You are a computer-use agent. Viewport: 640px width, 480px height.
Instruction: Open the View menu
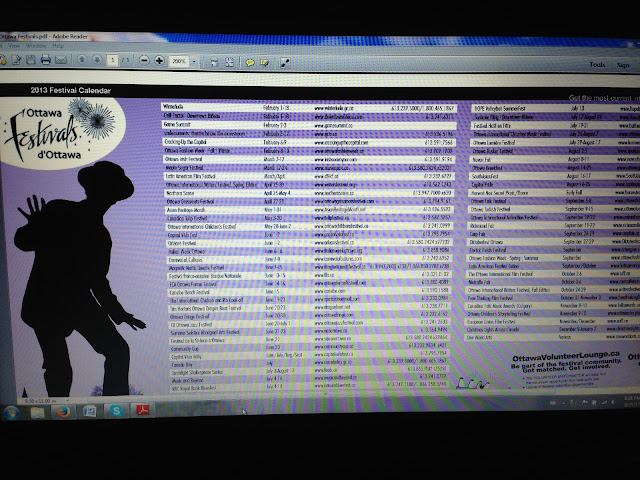[14, 46]
